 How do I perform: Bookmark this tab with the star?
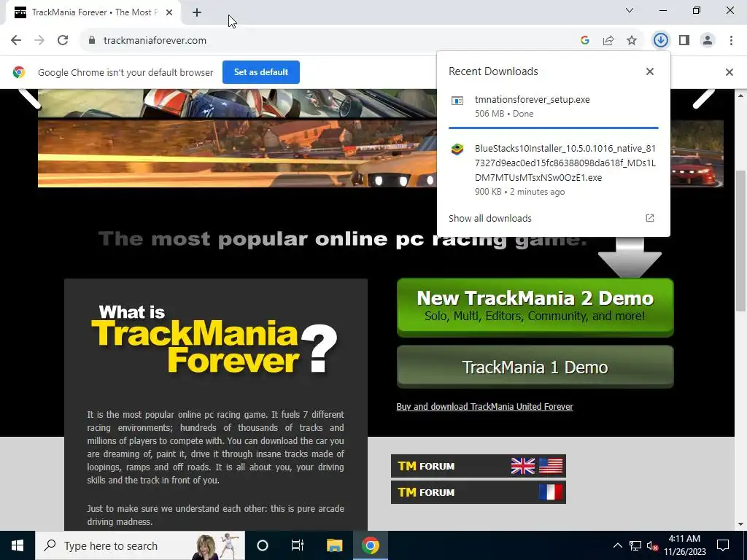[x=632, y=40]
